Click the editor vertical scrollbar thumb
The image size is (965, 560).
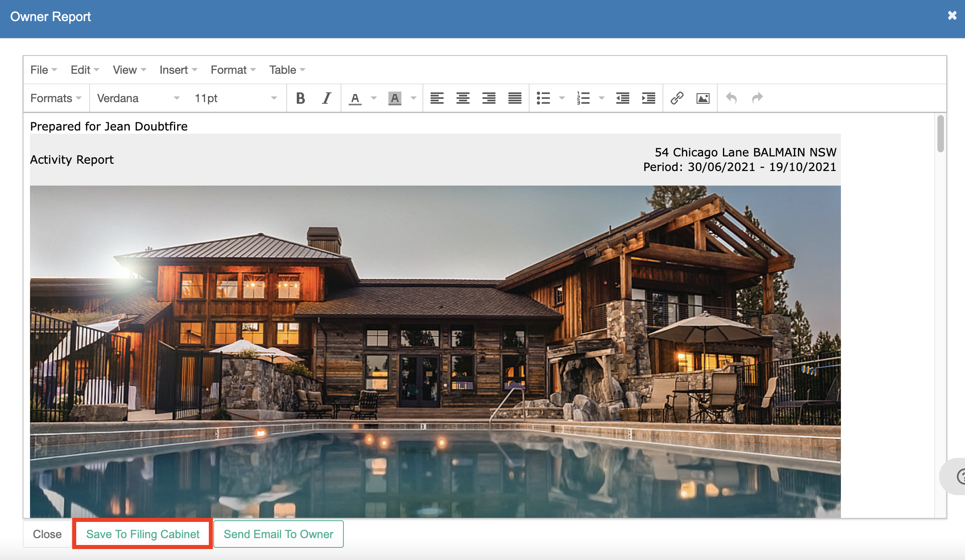coord(940,134)
